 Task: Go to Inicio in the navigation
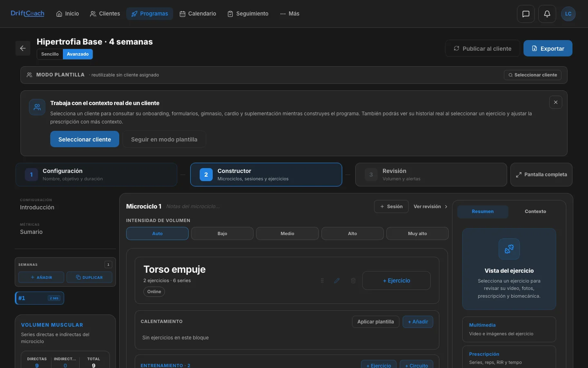pyautogui.click(x=67, y=13)
